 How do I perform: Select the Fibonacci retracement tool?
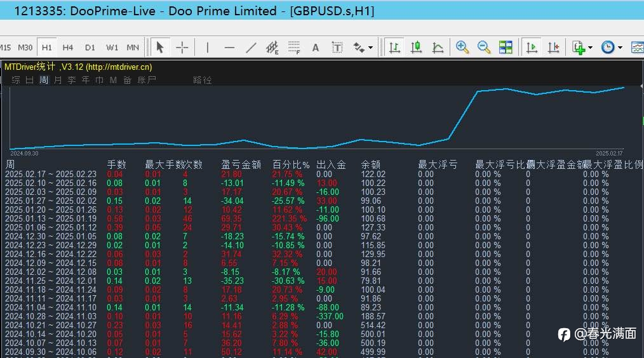293,48
